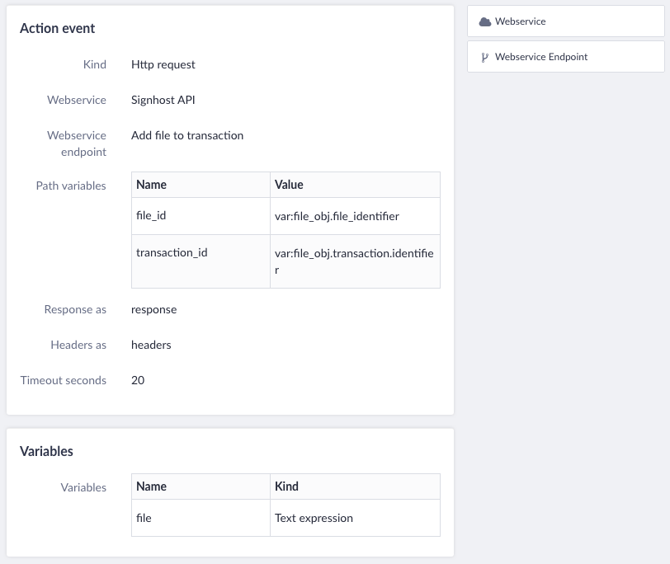This screenshot has width=670, height=564.
Task: Click the var:file_obj.transaction.identifier value cell
Action: pos(355,261)
